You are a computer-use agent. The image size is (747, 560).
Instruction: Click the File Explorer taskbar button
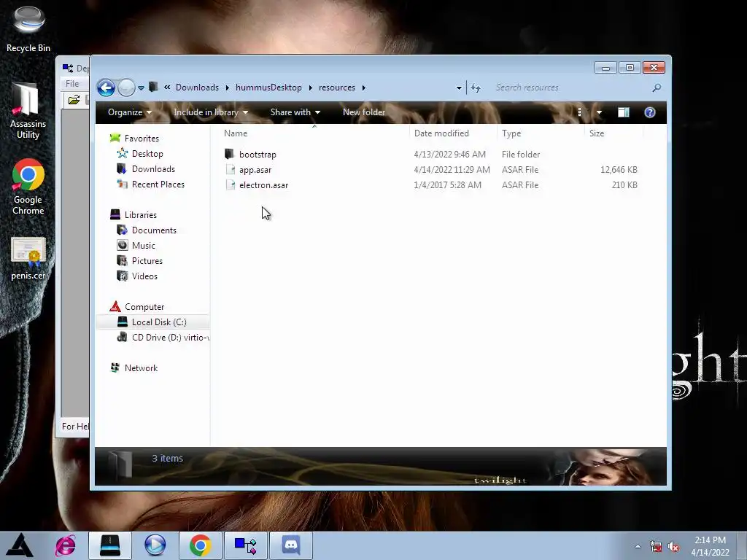110,545
